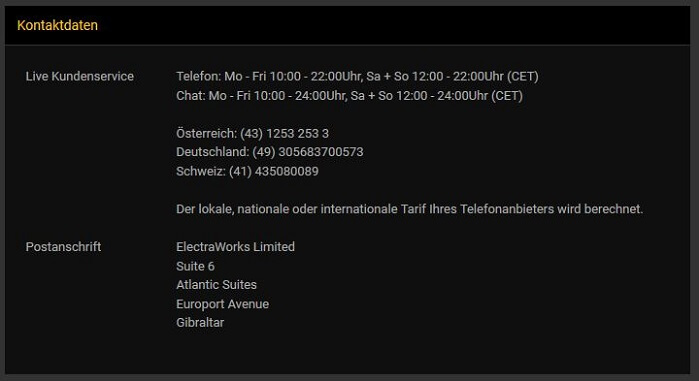Click the Telefon hours line
699x381 pixels.
pyautogui.click(x=357, y=76)
